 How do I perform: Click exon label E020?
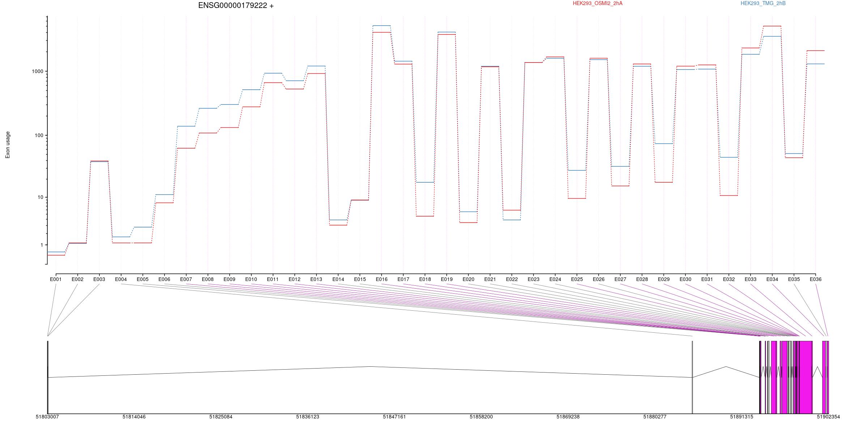coord(468,279)
